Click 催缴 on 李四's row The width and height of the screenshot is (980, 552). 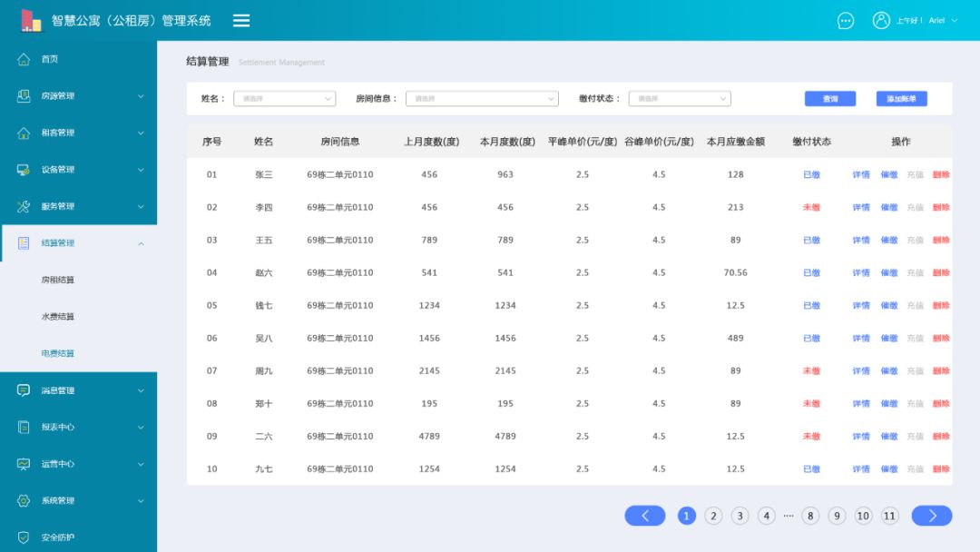[x=889, y=207]
